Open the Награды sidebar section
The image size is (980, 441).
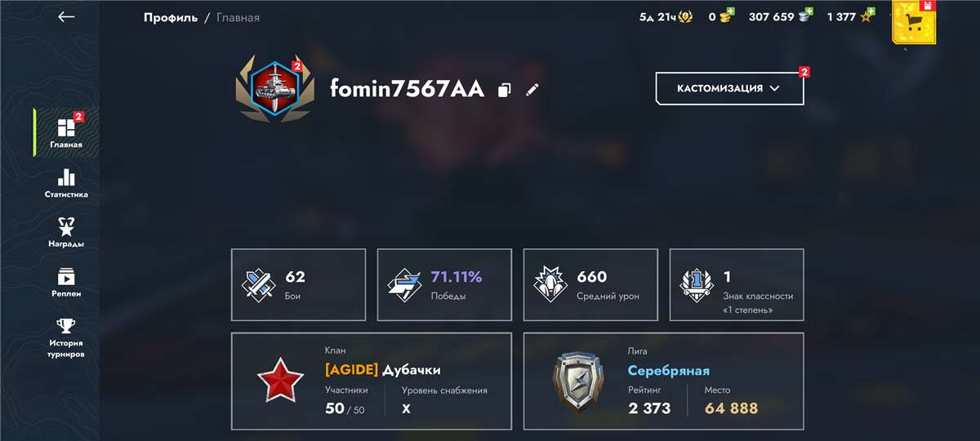pyautogui.click(x=66, y=233)
